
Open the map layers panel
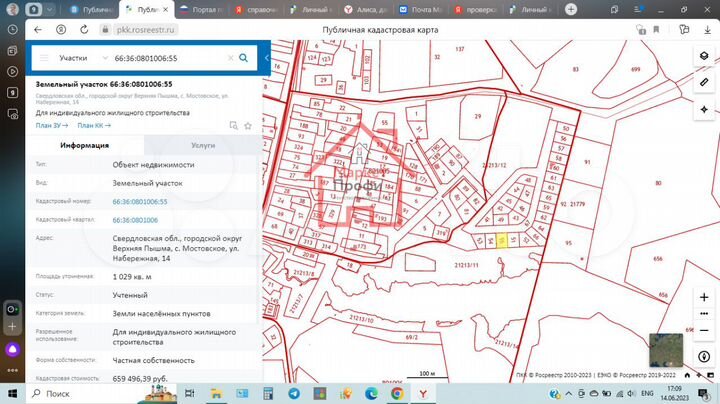coord(703,54)
